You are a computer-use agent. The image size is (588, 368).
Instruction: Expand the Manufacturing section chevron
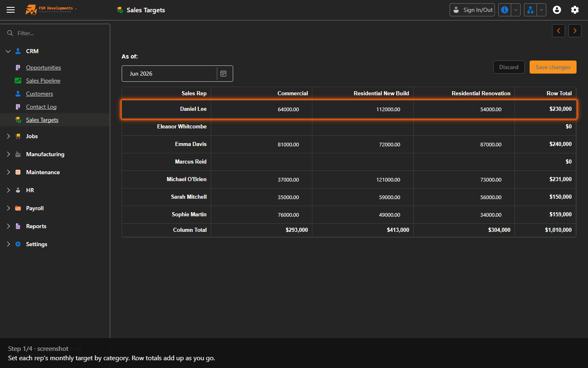pyautogui.click(x=8, y=154)
